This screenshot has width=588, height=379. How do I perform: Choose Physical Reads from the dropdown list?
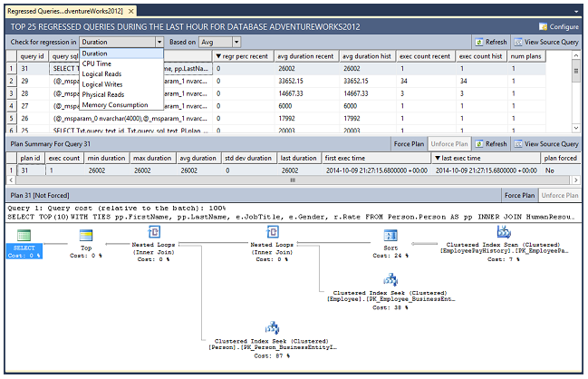pos(121,94)
